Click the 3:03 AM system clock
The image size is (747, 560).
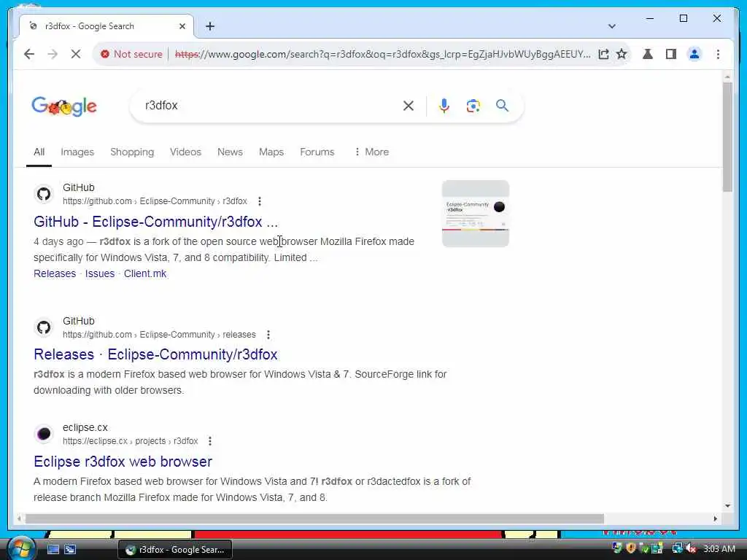pyautogui.click(x=719, y=548)
